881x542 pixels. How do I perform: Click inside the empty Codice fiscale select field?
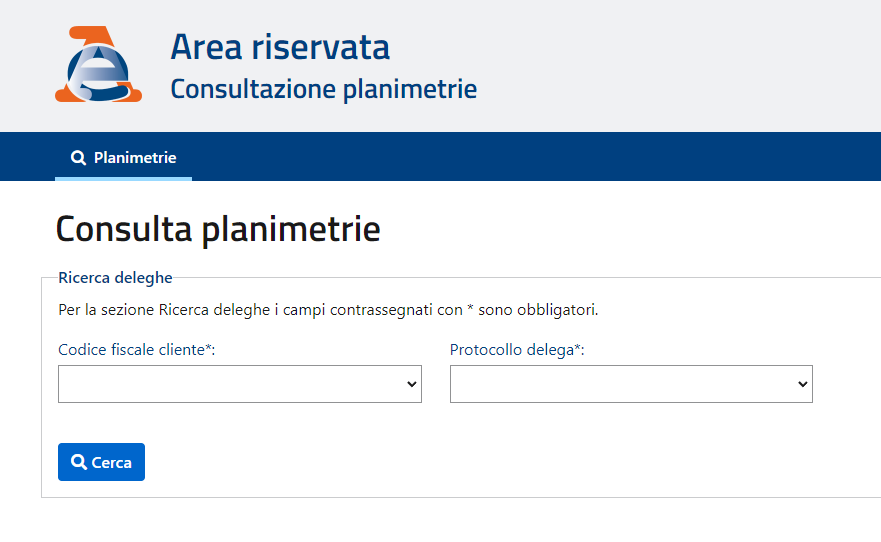pyautogui.click(x=230, y=384)
